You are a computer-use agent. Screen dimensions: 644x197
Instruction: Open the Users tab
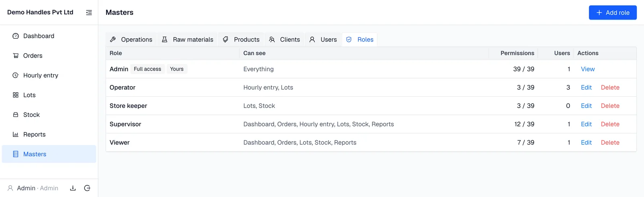click(x=323, y=39)
